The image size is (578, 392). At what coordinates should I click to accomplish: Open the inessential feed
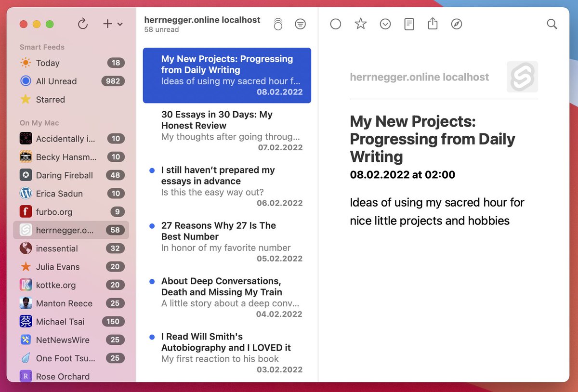point(71,248)
